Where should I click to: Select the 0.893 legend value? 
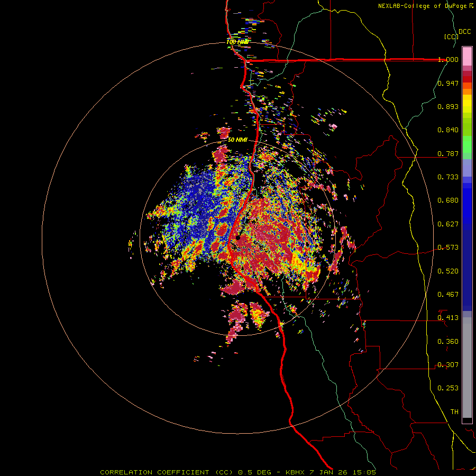pyautogui.click(x=448, y=106)
